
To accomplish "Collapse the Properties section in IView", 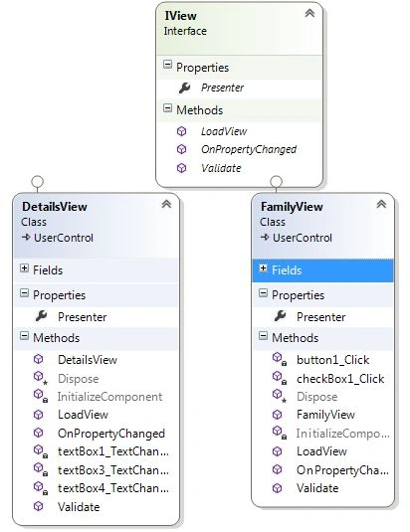I will tap(167, 65).
